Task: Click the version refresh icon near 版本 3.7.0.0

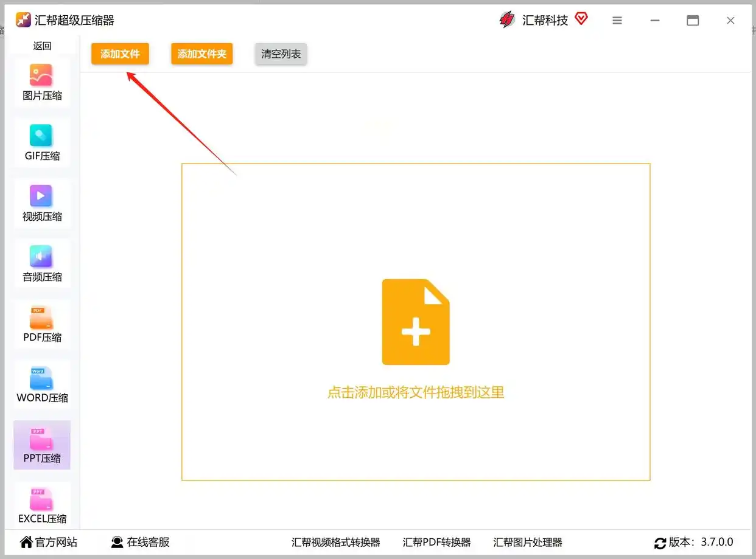Action: (660, 542)
